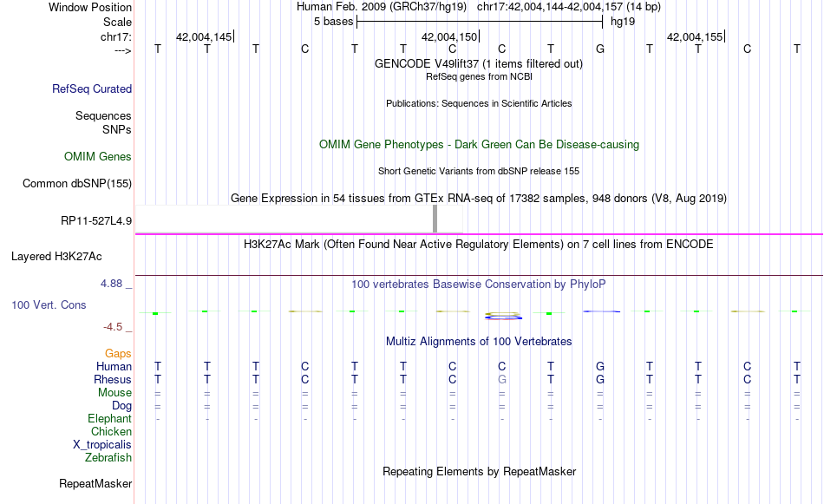The height and width of the screenshot is (504, 824).
Task: Click 'Repeating Elements by RepeatMasker' title
Action: (x=479, y=471)
